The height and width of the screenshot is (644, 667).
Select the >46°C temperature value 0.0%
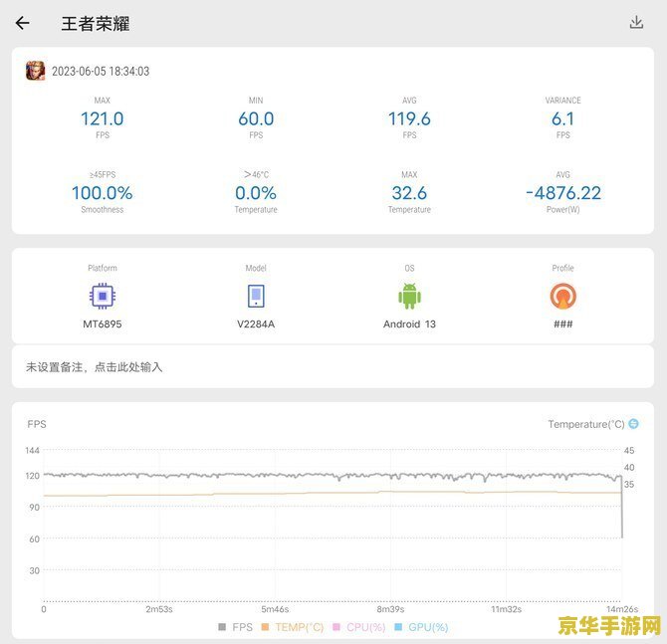(256, 193)
